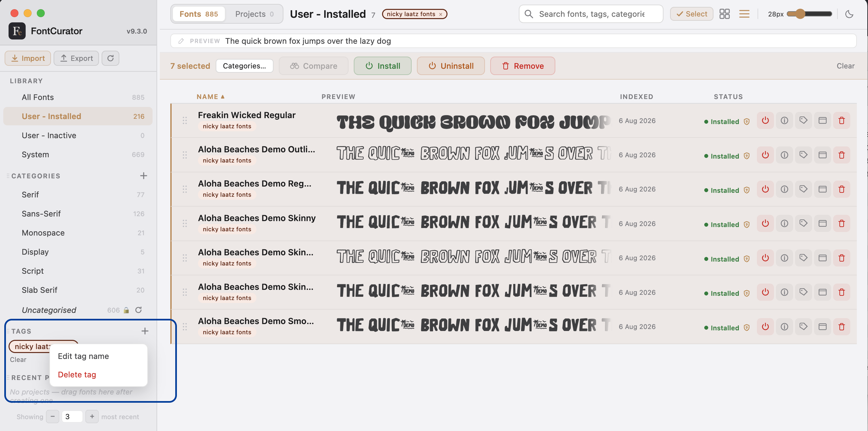Toggle dark mode moon icon
Screen dimensions: 868x431
click(850, 14)
